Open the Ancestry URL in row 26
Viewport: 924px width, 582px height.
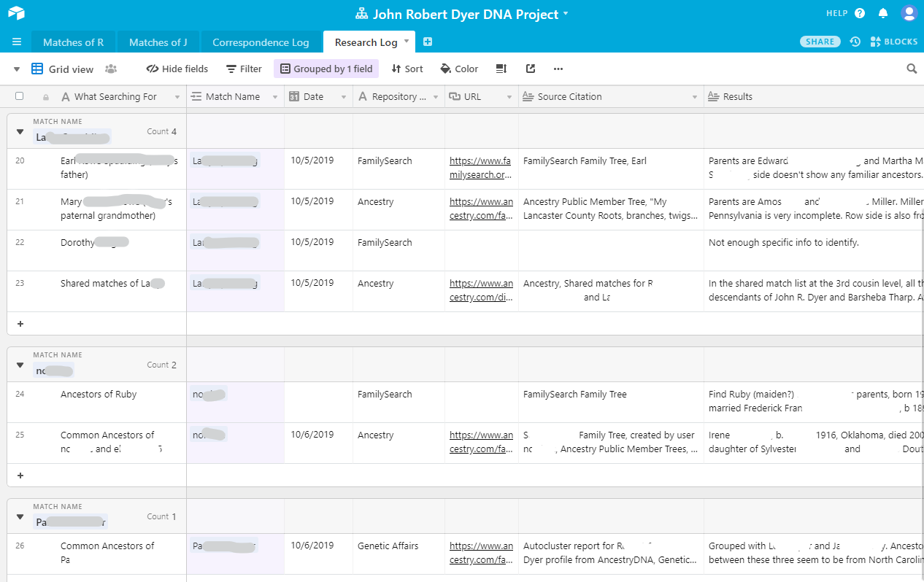[481, 553]
